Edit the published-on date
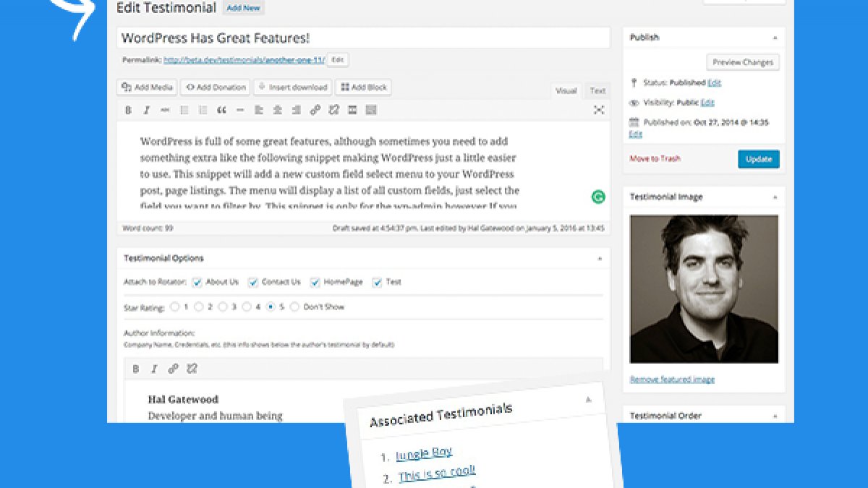 (x=636, y=134)
